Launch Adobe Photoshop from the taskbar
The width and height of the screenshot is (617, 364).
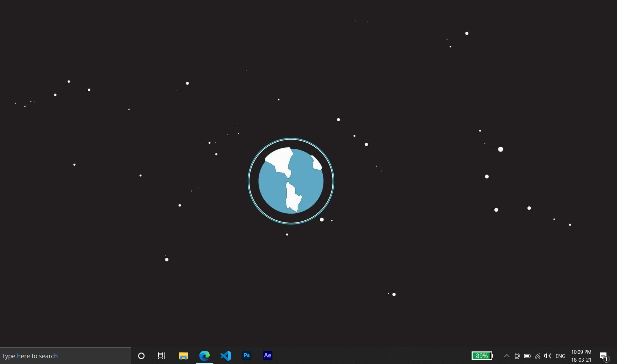tap(247, 356)
